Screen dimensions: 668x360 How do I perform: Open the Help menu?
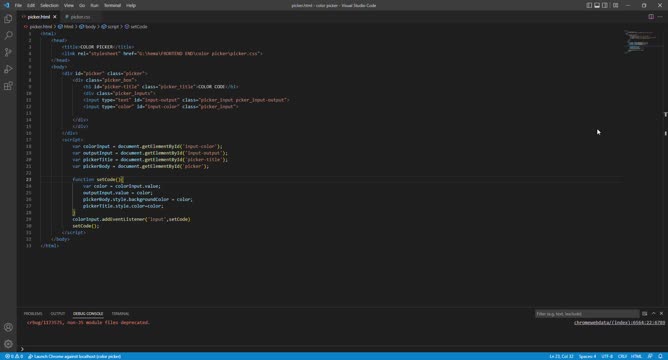[131, 6]
